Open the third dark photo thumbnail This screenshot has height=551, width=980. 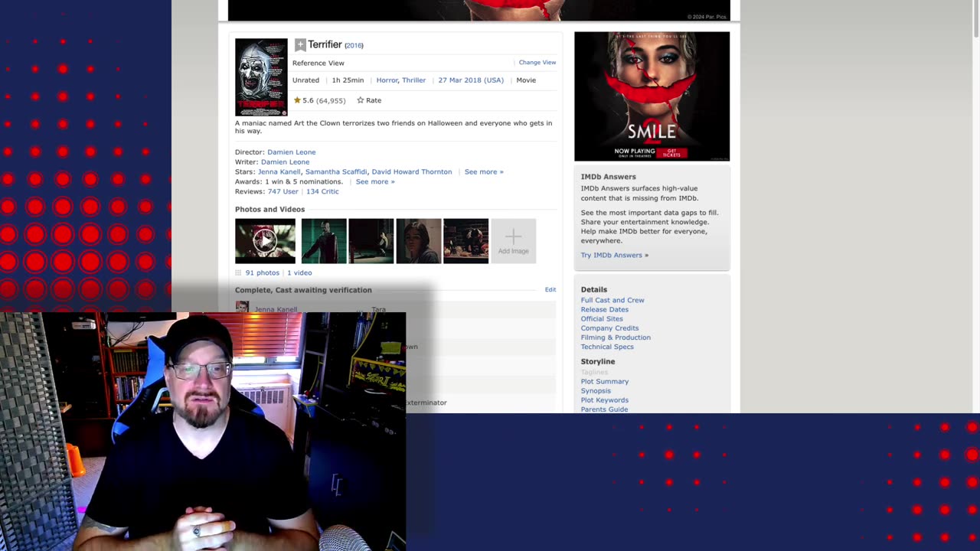(371, 241)
